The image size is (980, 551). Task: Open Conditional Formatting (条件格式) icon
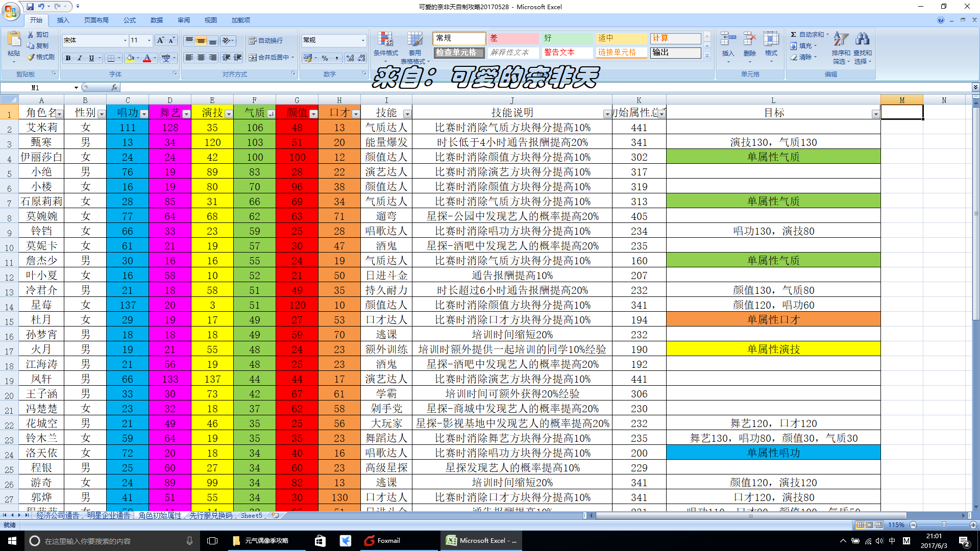tap(385, 39)
